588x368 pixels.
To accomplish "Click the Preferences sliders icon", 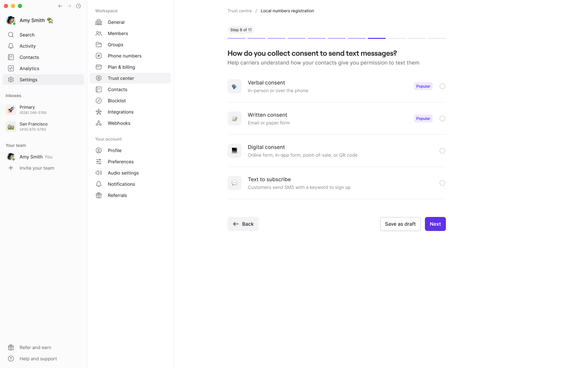I will [x=99, y=162].
